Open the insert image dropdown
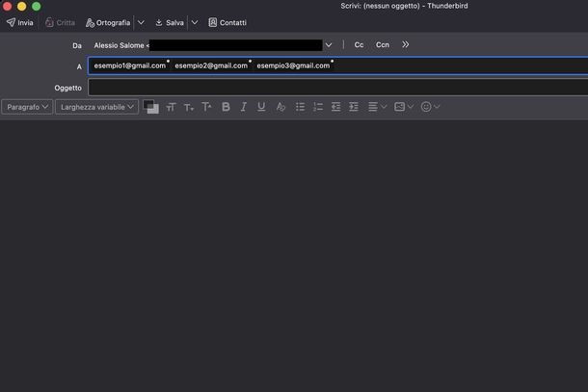This screenshot has width=588, height=392. [x=404, y=107]
